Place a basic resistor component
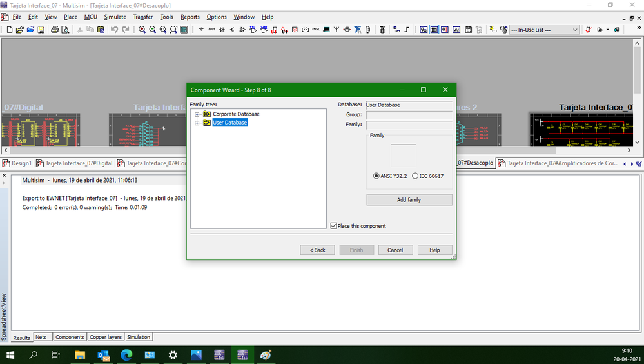 (x=211, y=30)
